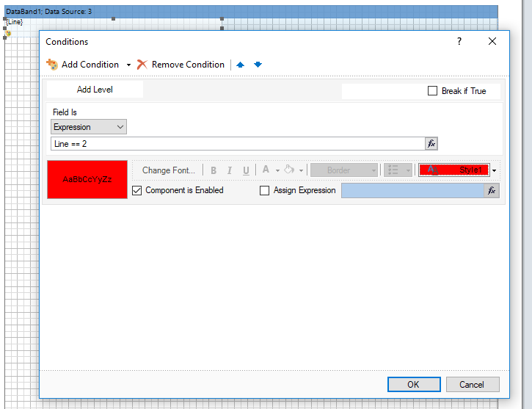The image size is (532, 409).
Task: Move condition down with blue arrow
Action: pos(258,65)
